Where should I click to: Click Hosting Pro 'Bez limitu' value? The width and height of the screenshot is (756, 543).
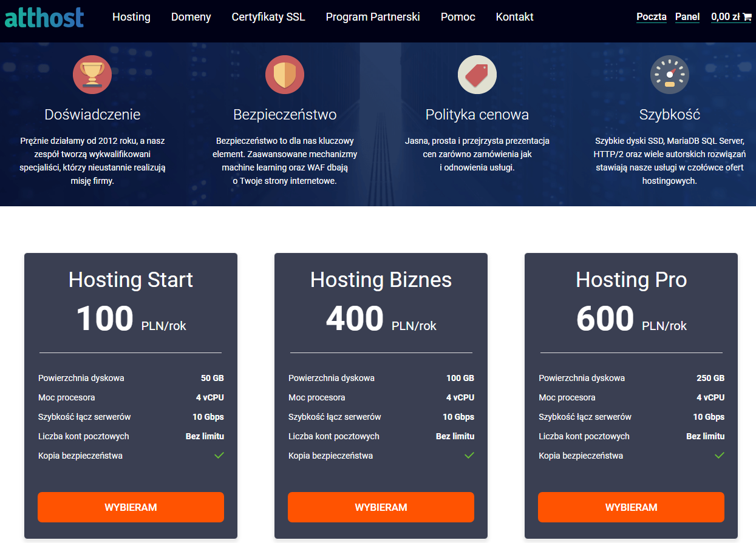tap(706, 436)
